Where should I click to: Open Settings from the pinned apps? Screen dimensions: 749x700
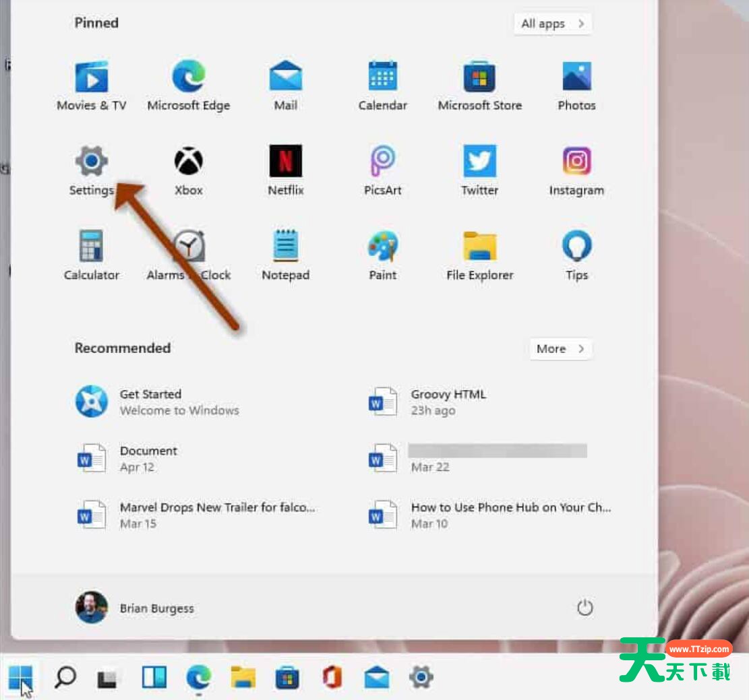[91, 171]
